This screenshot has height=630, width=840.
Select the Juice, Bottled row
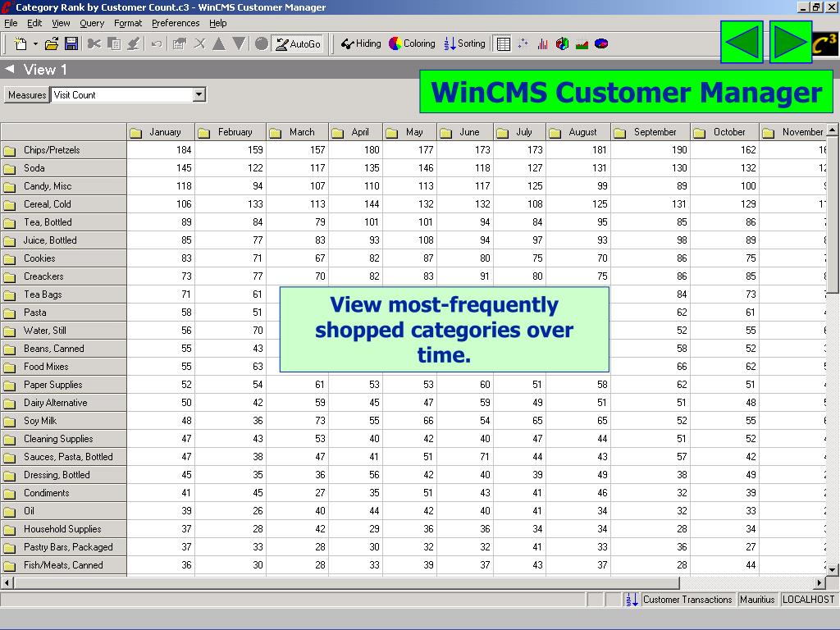(x=63, y=240)
